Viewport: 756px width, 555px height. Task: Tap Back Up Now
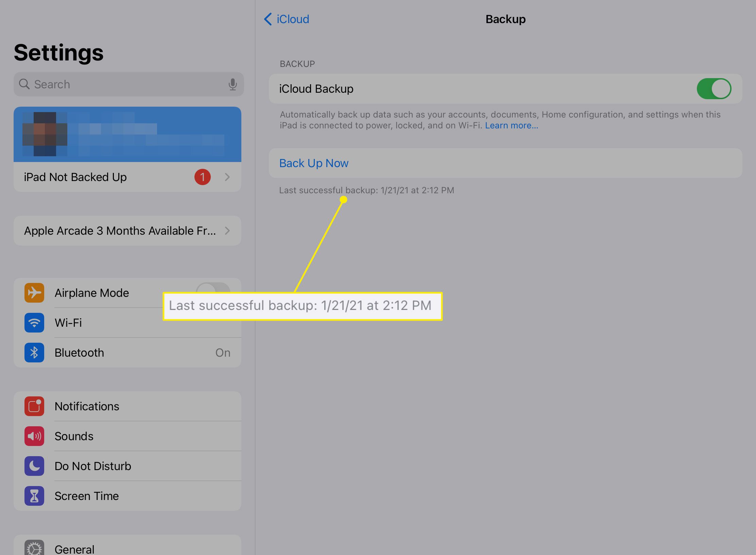click(505, 163)
